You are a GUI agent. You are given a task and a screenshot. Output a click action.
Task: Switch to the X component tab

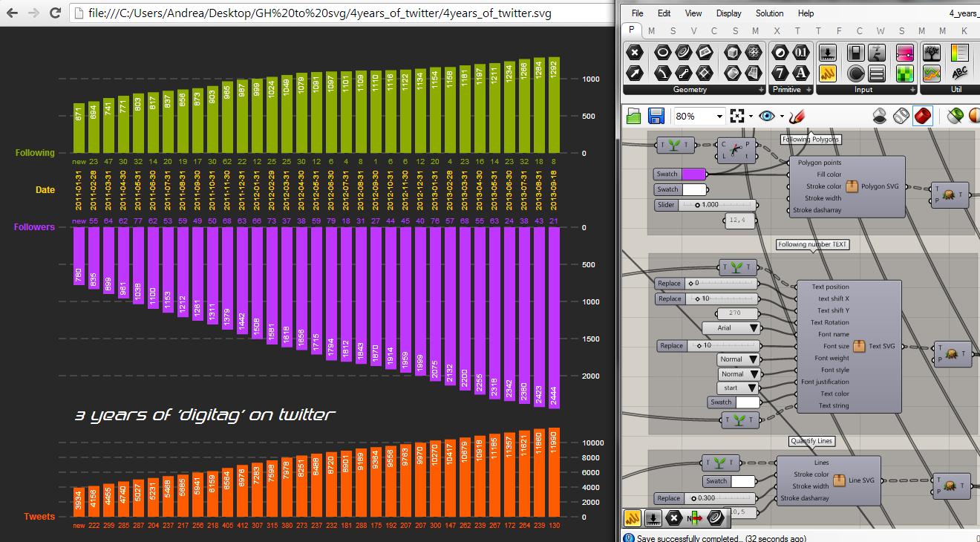click(777, 30)
